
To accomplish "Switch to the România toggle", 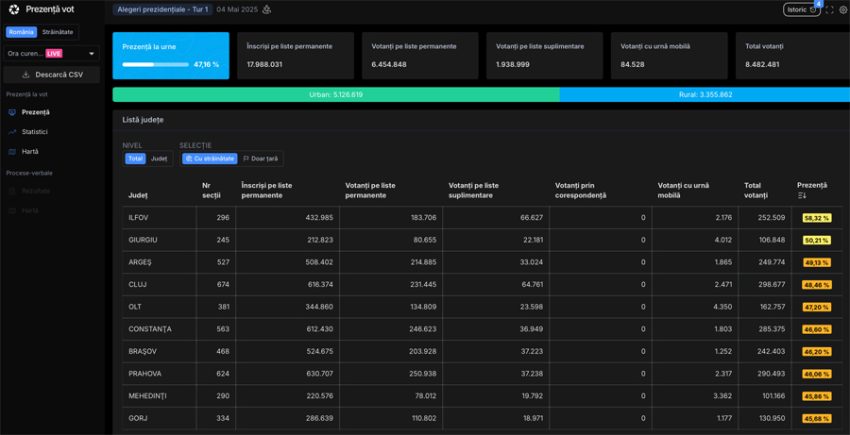I will tap(21, 32).
